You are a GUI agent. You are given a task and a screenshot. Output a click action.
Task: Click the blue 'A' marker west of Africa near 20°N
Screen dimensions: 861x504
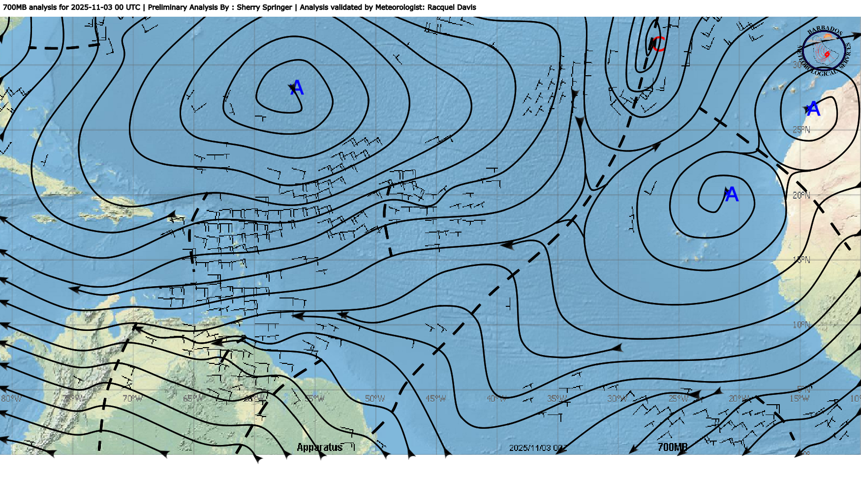[732, 195]
